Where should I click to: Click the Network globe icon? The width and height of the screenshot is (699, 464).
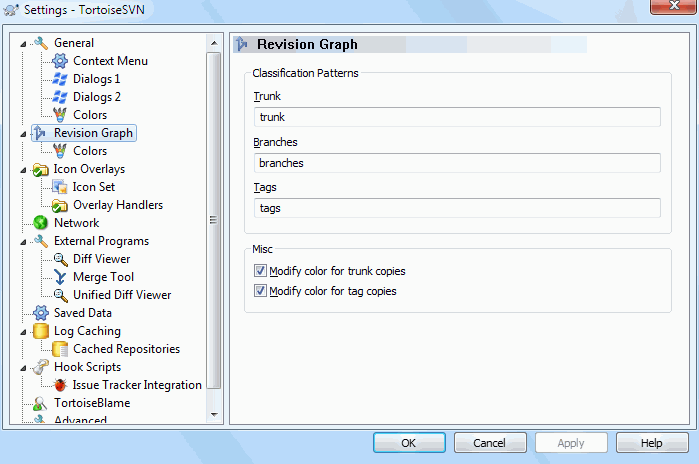[x=41, y=223]
